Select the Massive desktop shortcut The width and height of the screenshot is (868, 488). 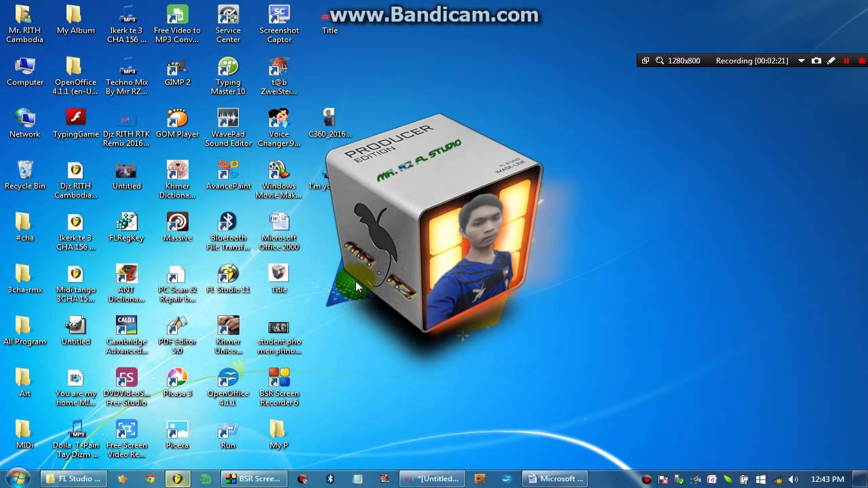click(177, 227)
